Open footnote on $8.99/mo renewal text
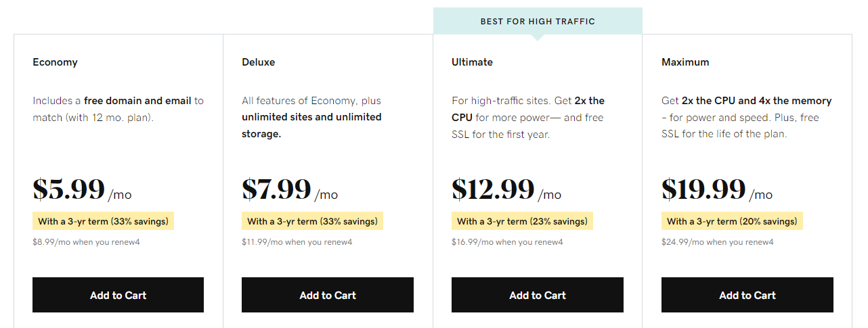 [x=137, y=242]
